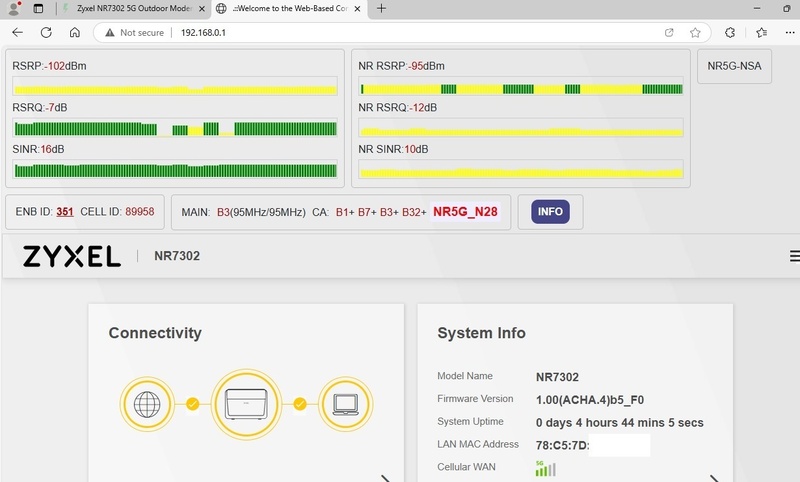This screenshot has width=800, height=482.
Task: Click checkmark between router and laptop
Action: (x=300, y=404)
